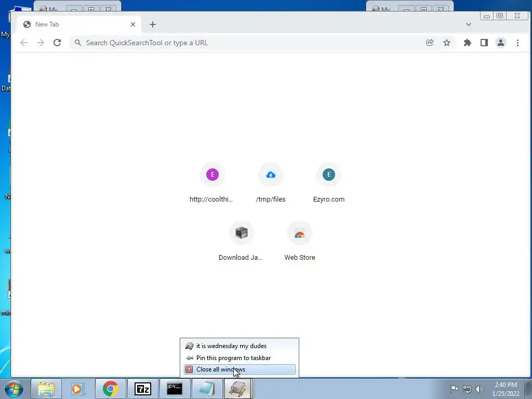Expand the tab search chevron
This screenshot has width=532, height=399.
[x=469, y=24]
